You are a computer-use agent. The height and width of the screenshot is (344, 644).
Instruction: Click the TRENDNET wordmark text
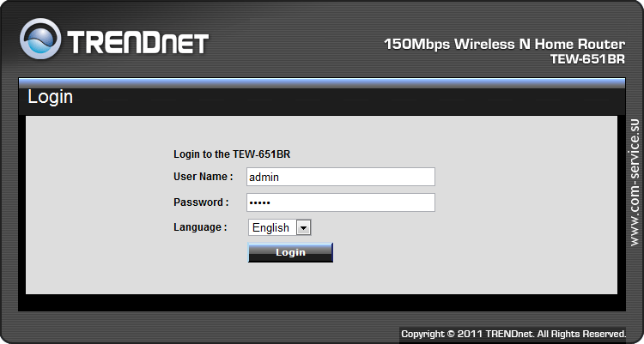(x=138, y=42)
